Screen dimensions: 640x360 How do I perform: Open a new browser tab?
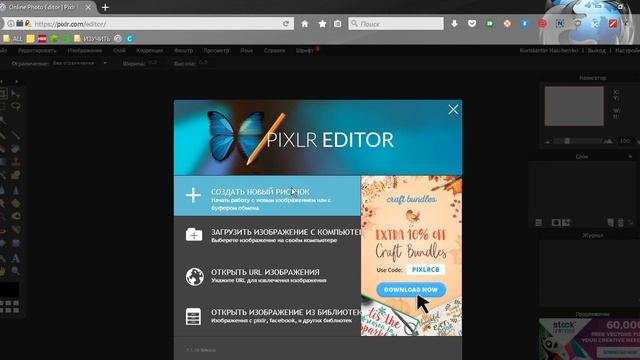pyautogui.click(x=105, y=7)
